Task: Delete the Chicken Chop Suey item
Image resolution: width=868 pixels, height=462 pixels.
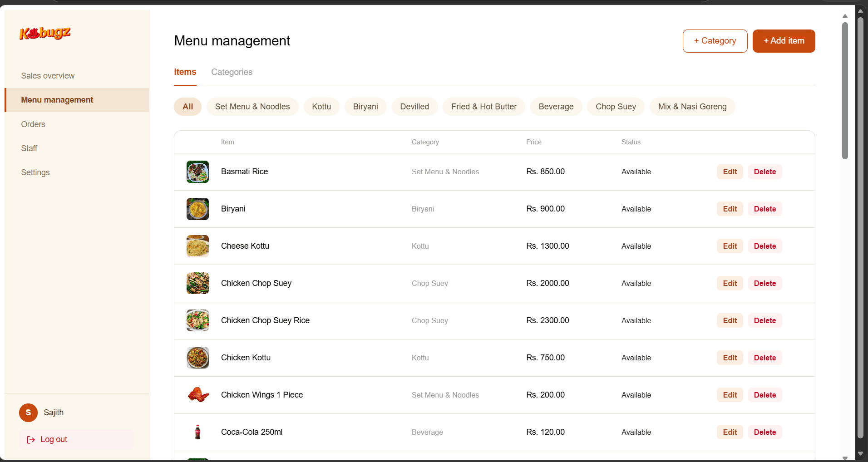Action: 765,283
